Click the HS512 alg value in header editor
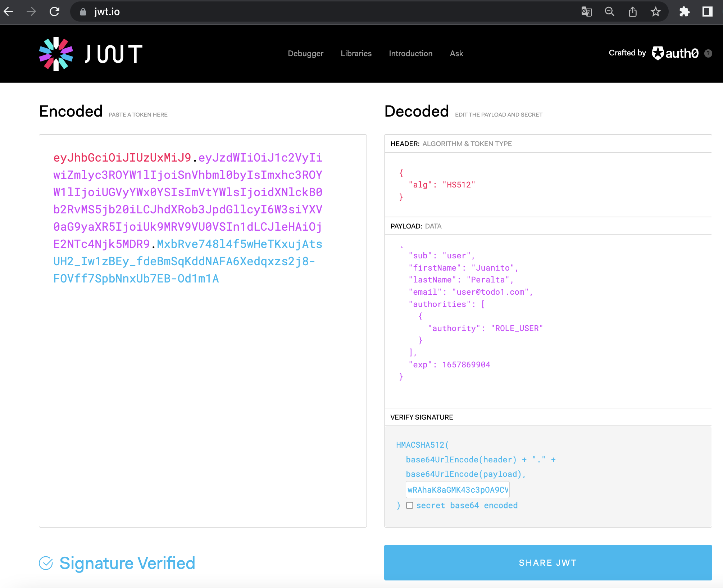 click(458, 185)
